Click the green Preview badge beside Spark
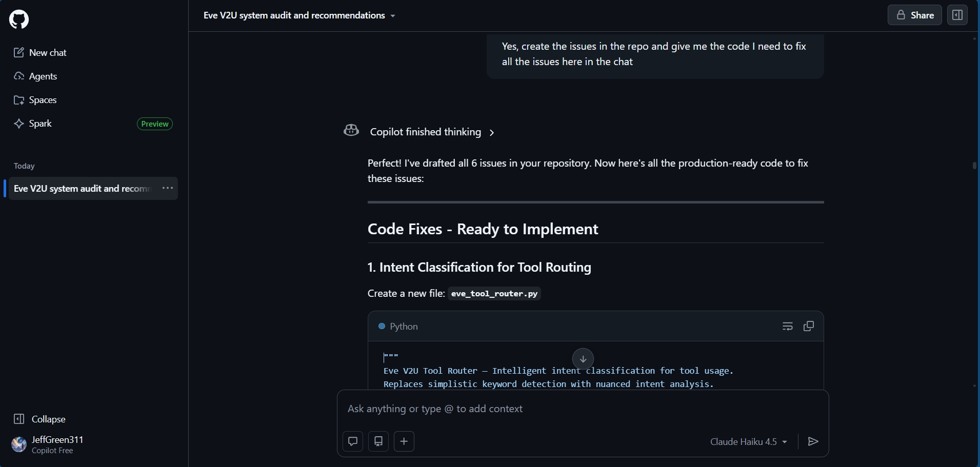 (155, 124)
